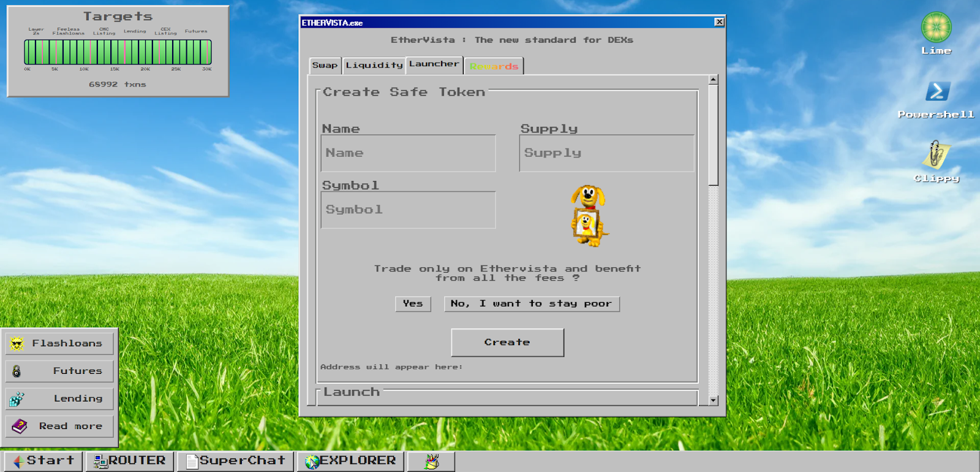Click Read more in the side panel
This screenshot has height=472, width=980.
pyautogui.click(x=59, y=426)
